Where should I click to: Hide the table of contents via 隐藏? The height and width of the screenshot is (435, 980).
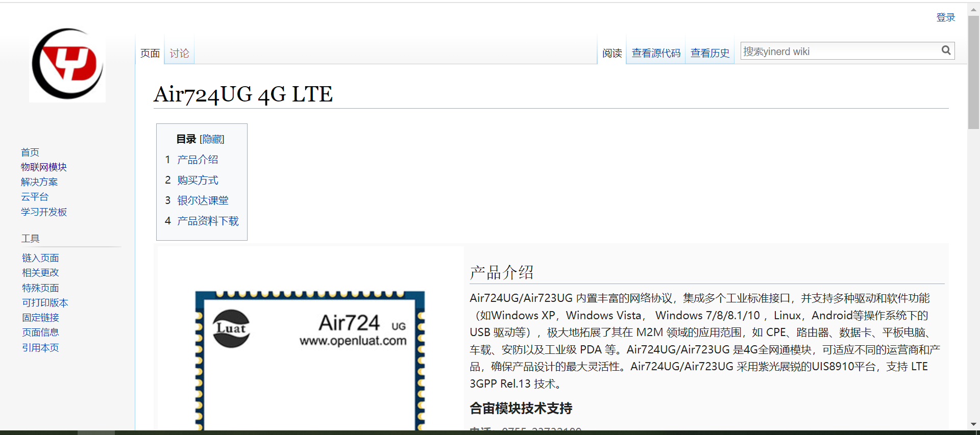[x=212, y=139]
